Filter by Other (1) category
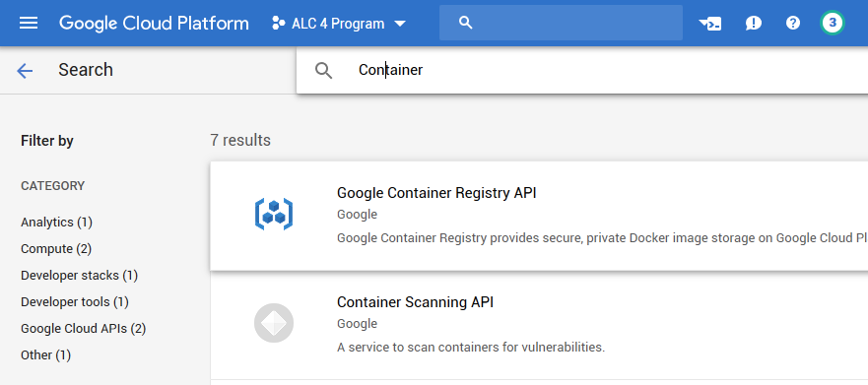 point(45,354)
